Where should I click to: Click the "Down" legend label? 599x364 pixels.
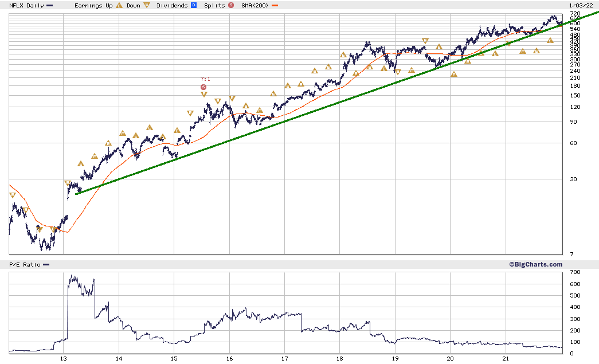point(134,5)
